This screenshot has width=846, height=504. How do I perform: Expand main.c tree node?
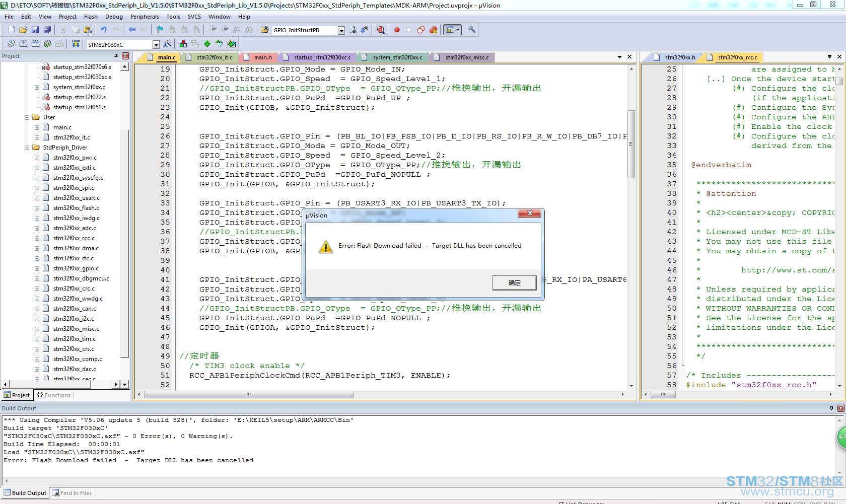point(37,127)
